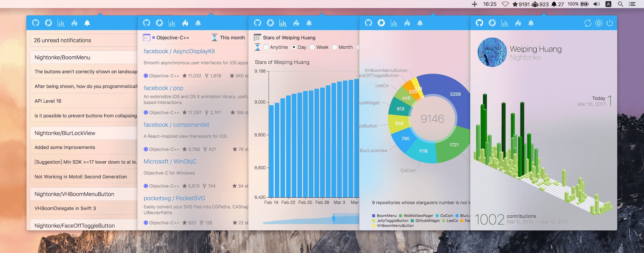The image size is (644, 253).
Task: Click the range slider handle below the stars chart
Action: [x=333, y=218]
